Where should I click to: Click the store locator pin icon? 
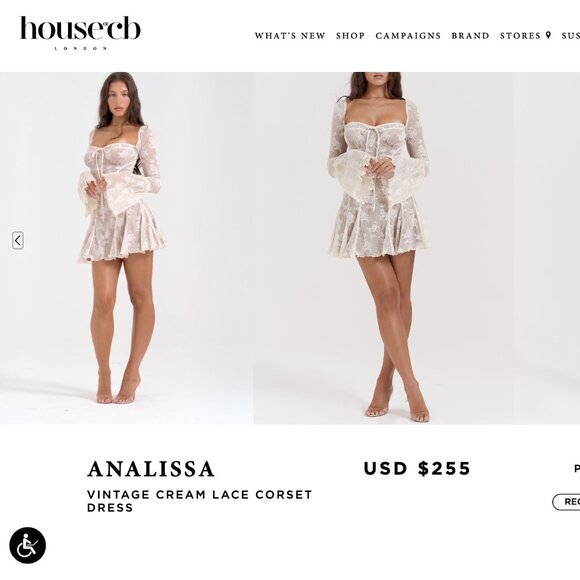click(548, 35)
